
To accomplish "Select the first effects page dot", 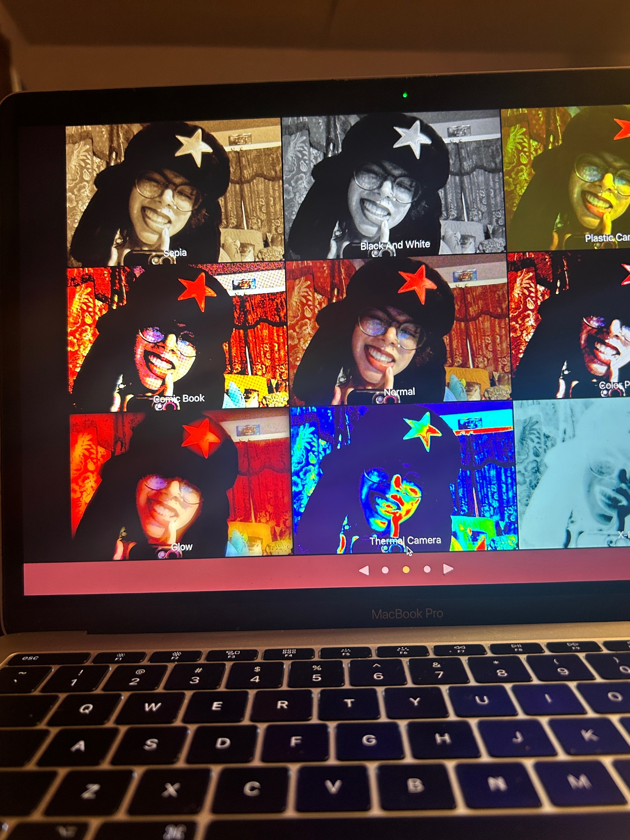I will [385, 570].
